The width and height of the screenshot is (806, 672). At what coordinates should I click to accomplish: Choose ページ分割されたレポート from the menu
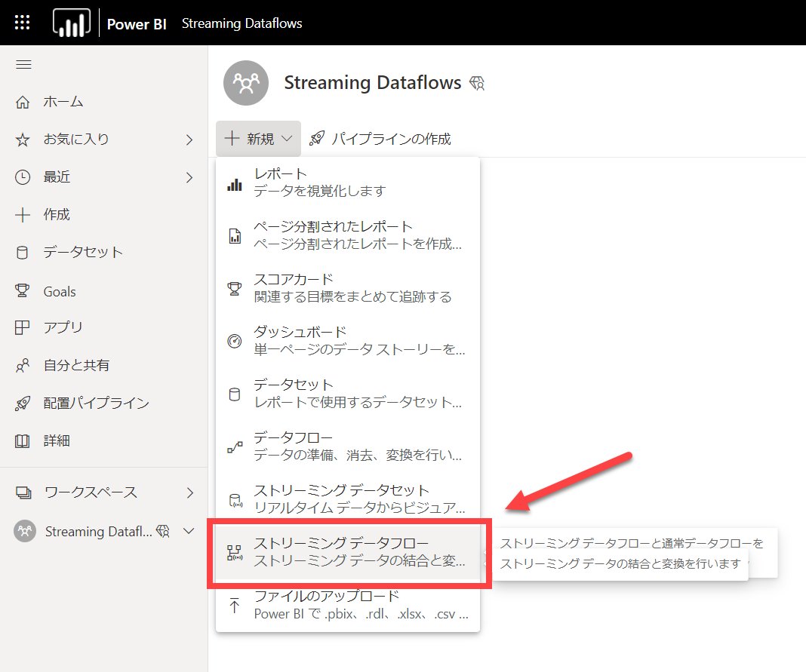click(x=348, y=235)
